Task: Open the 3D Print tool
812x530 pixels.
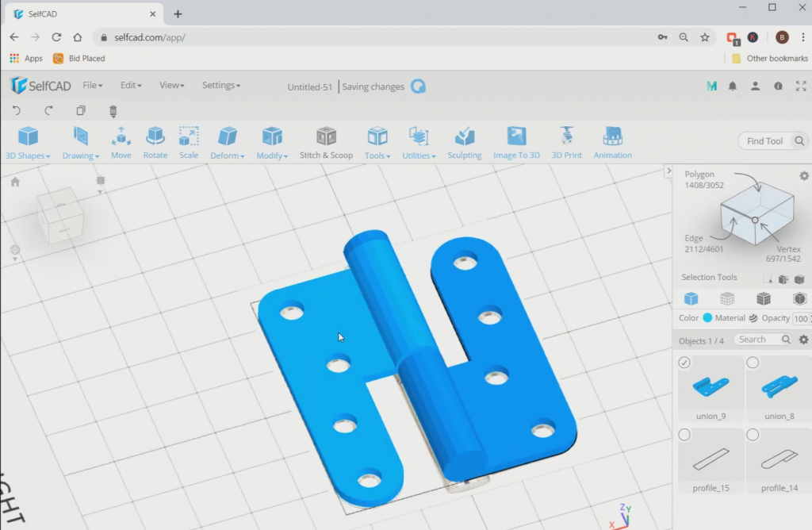Action: tap(566, 143)
